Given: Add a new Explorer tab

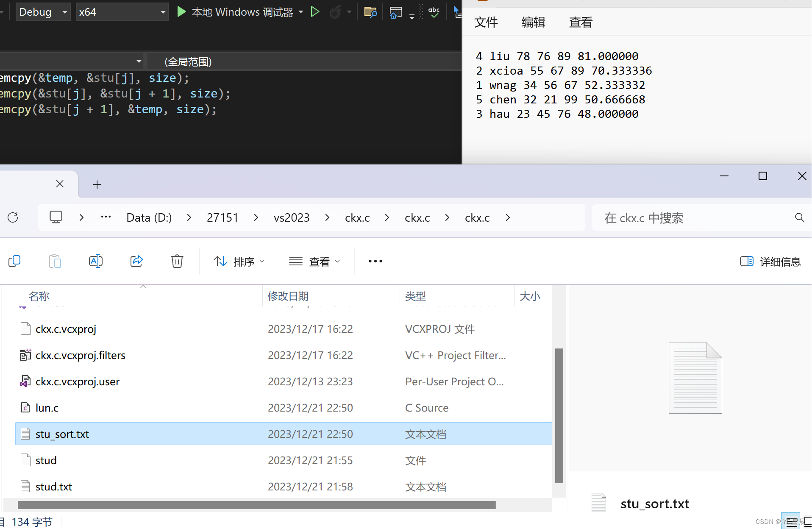Looking at the screenshot, I should [x=97, y=184].
